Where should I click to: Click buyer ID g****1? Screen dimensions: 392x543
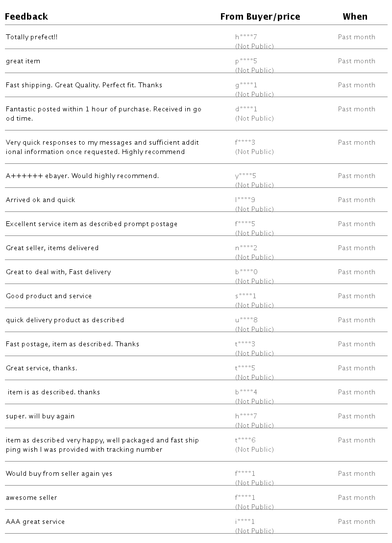pos(246,85)
